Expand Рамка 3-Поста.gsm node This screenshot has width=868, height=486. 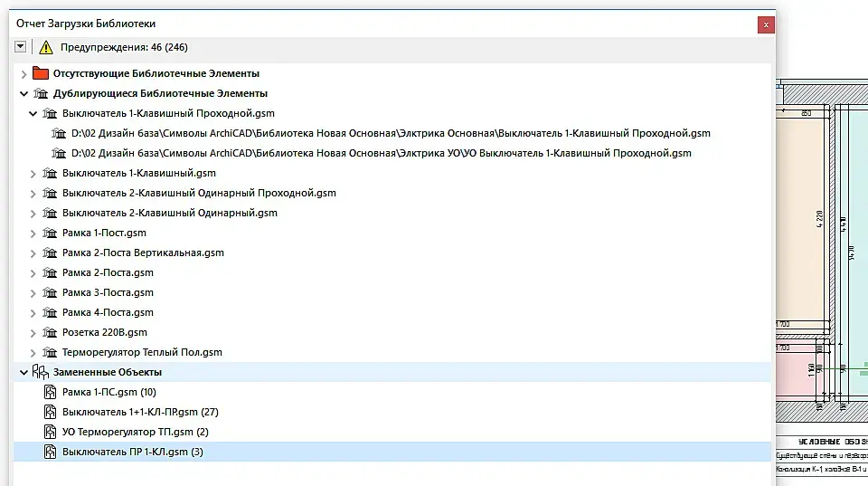[33, 293]
